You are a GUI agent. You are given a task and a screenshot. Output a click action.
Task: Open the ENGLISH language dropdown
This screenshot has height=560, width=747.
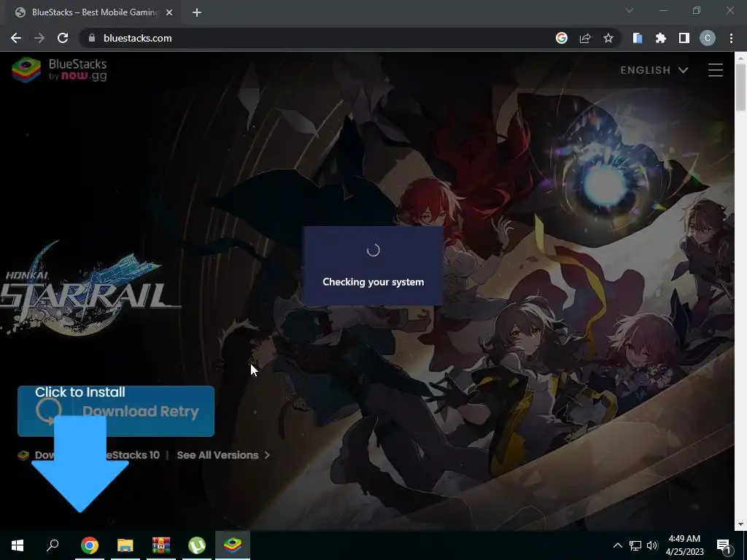(654, 70)
